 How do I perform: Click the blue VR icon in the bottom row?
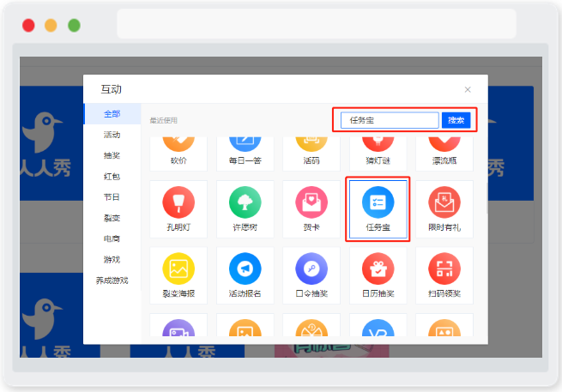378,328
